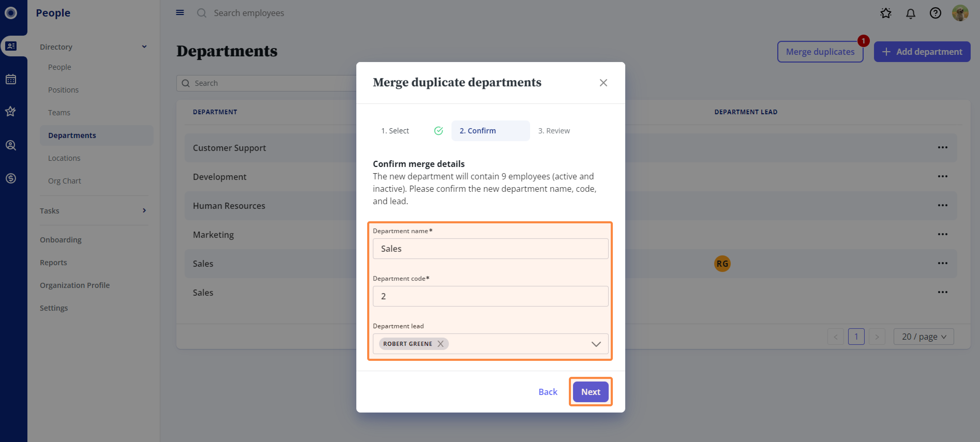Open the 20 / page selector
The height and width of the screenshot is (442, 980).
tap(923, 337)
